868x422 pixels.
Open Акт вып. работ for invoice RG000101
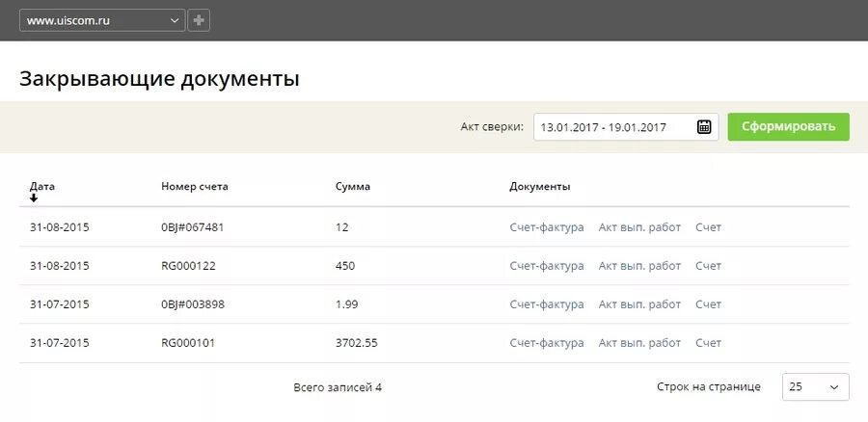coord(639,343)
